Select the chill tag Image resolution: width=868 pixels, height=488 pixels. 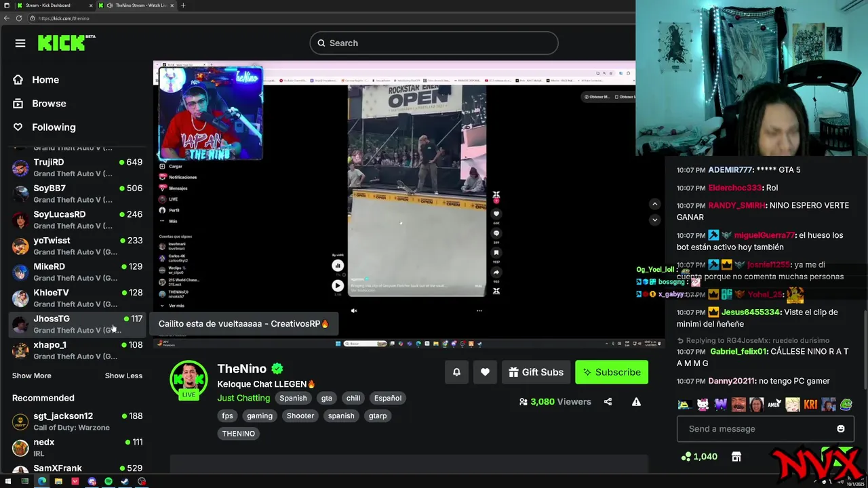353,398
